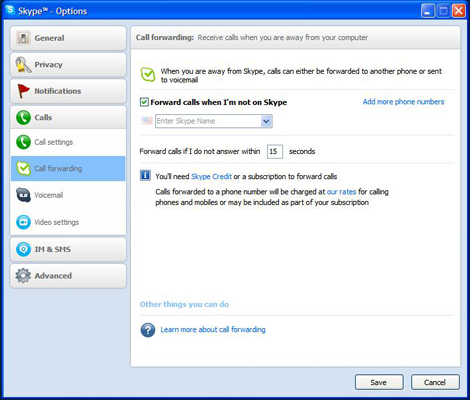Select Call forwarding in sidebar
The width and height of the screenshot is (470, 400).
pos(68,168)
